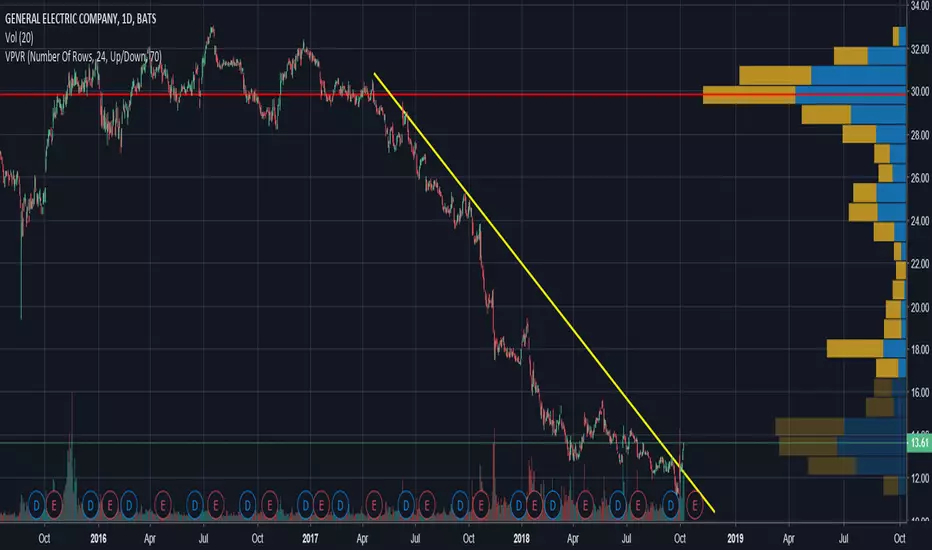Select the Vol (20) indicator legend
The width and height of the screenshot is (932, 550).
(x=19, y=38)
